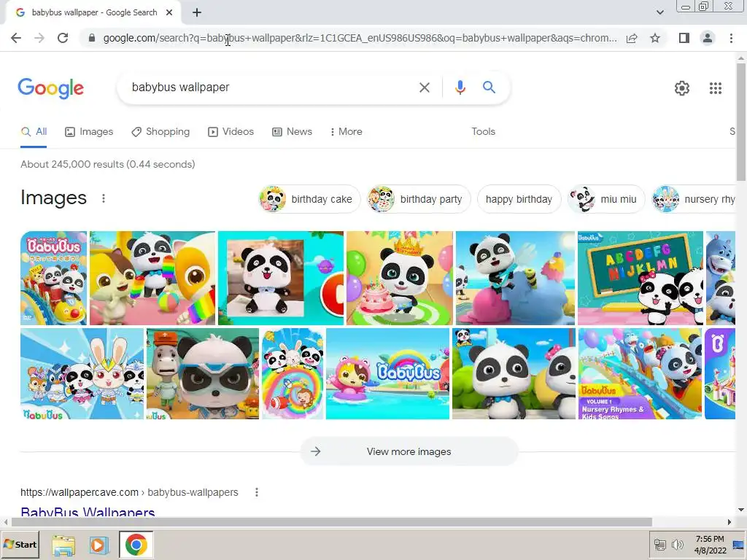Open the panda on ice cream image

(516, 278)
